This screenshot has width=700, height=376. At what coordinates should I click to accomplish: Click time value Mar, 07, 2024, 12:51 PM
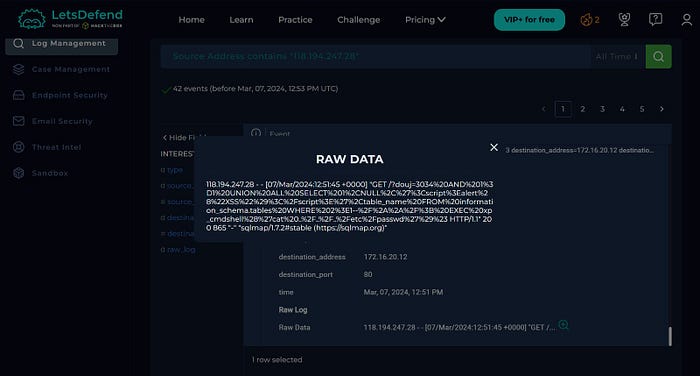coord(403,292)
